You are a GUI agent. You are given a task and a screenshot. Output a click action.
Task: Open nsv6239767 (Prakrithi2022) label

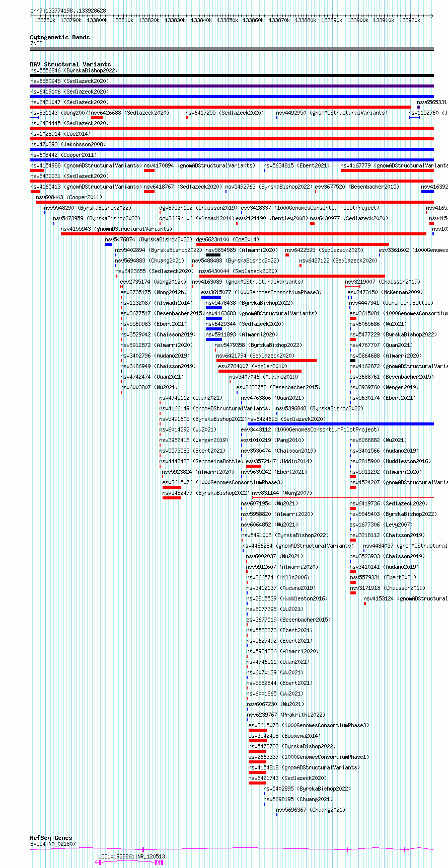(x=285, y=715)
